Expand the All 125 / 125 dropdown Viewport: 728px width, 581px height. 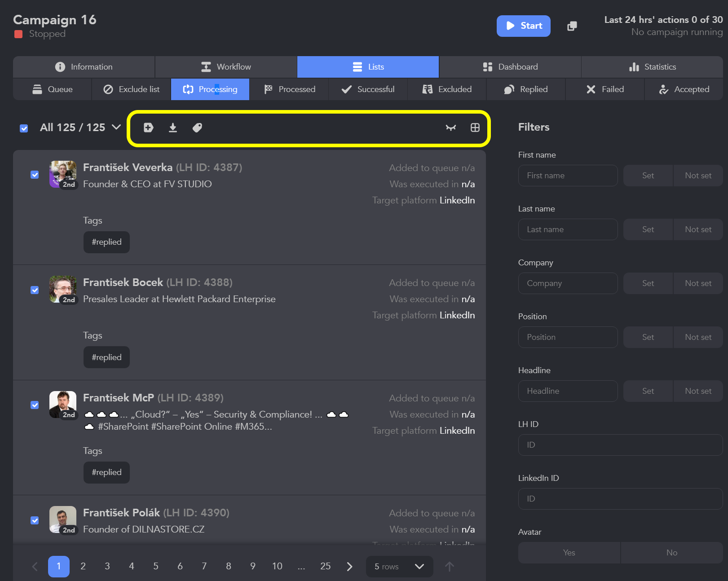(116, 128)
